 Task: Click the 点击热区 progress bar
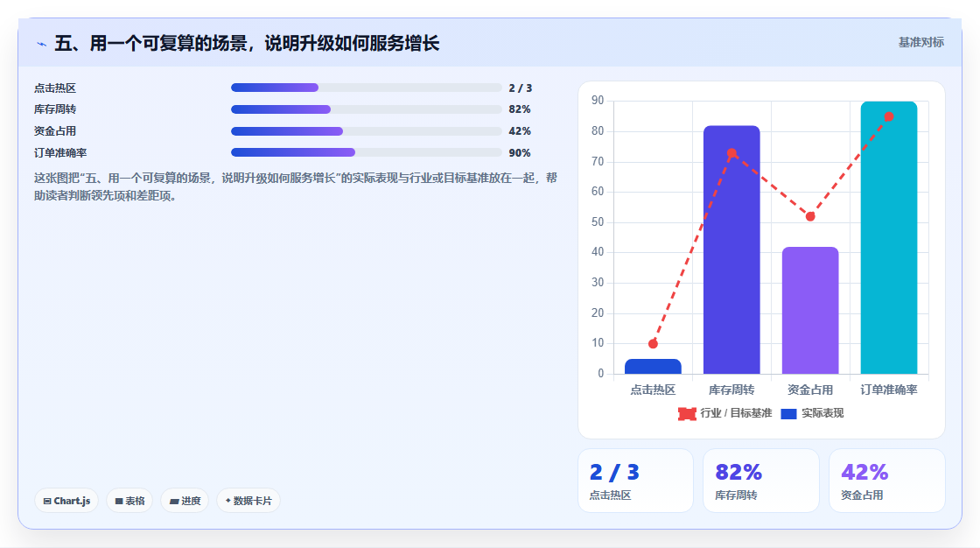point(367,88)
